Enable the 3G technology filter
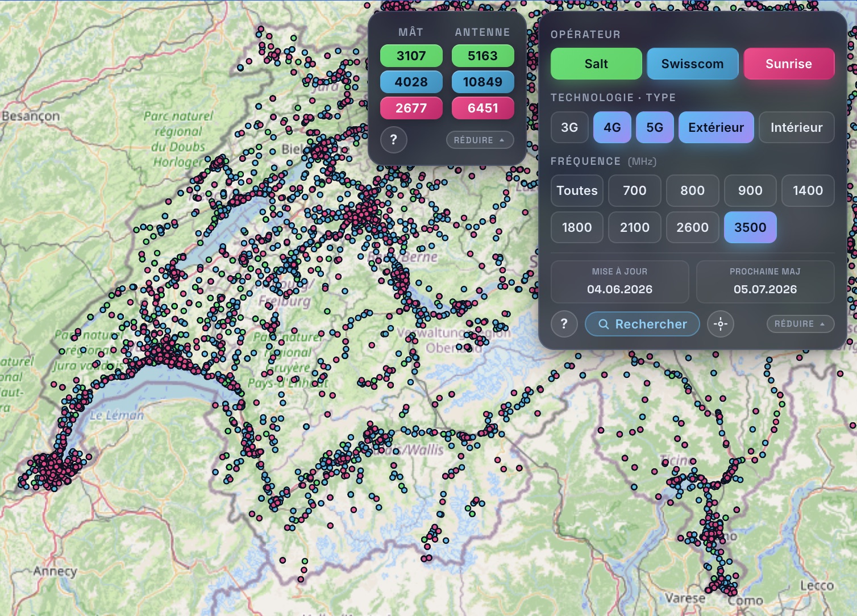The height and width of the screenshot is (616, 857). (569, 127)
